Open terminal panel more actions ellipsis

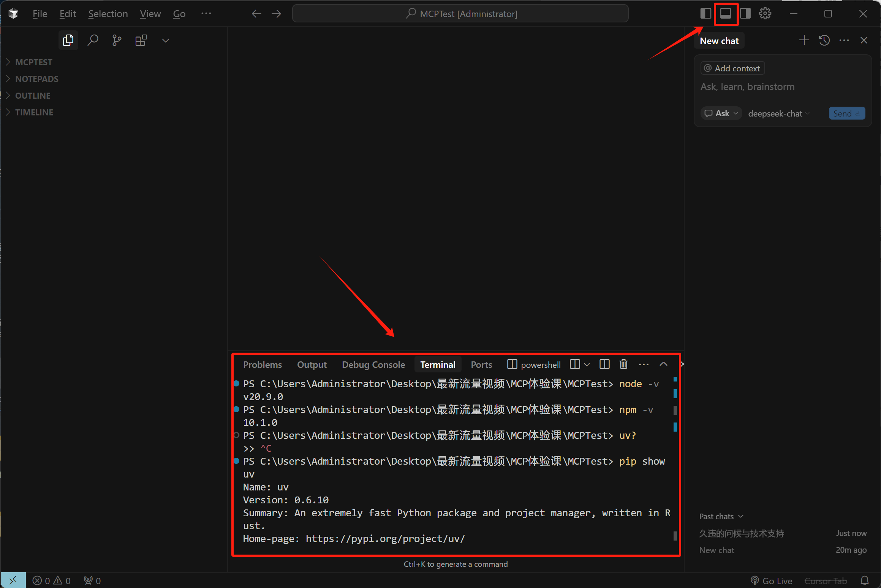tap(644, 364)
